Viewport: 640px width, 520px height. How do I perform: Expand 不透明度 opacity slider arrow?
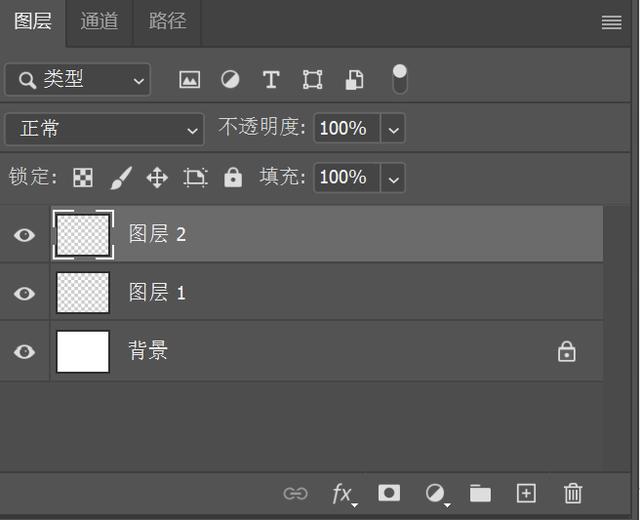coord(393,129)
